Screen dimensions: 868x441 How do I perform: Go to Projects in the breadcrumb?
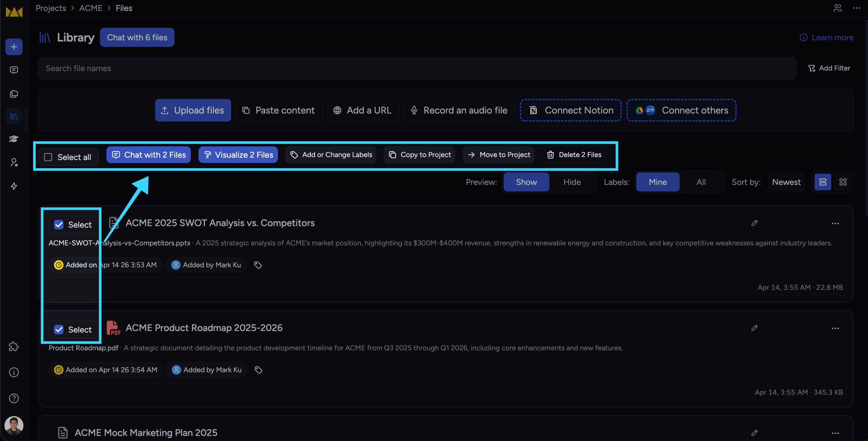[51, 8]
